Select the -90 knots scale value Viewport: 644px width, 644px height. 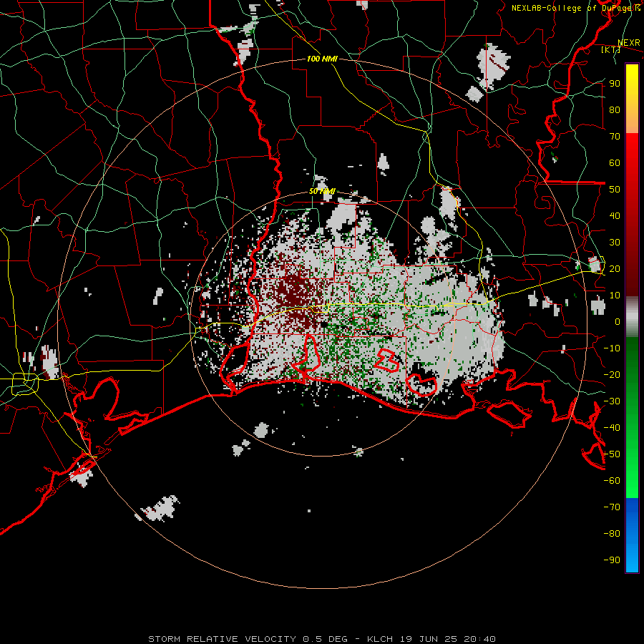612,560
